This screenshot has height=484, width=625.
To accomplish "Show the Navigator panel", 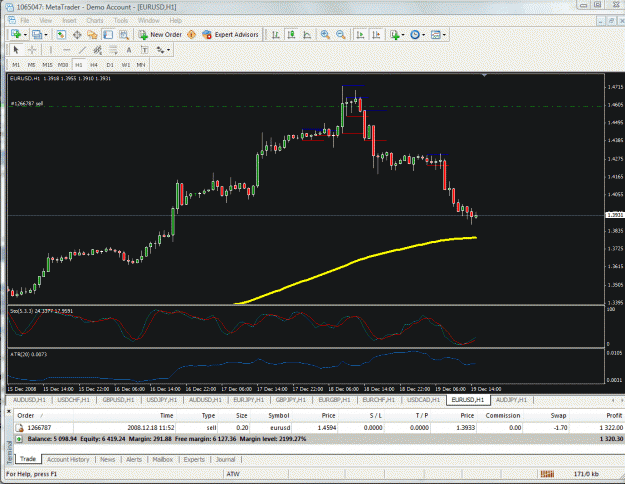I will (x=92, y=35).
